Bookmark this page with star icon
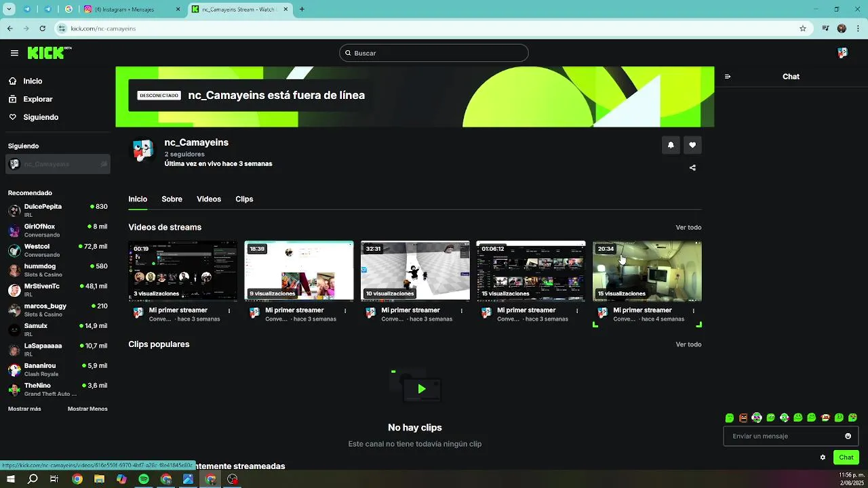868x488 pixels. coord(803,28)
